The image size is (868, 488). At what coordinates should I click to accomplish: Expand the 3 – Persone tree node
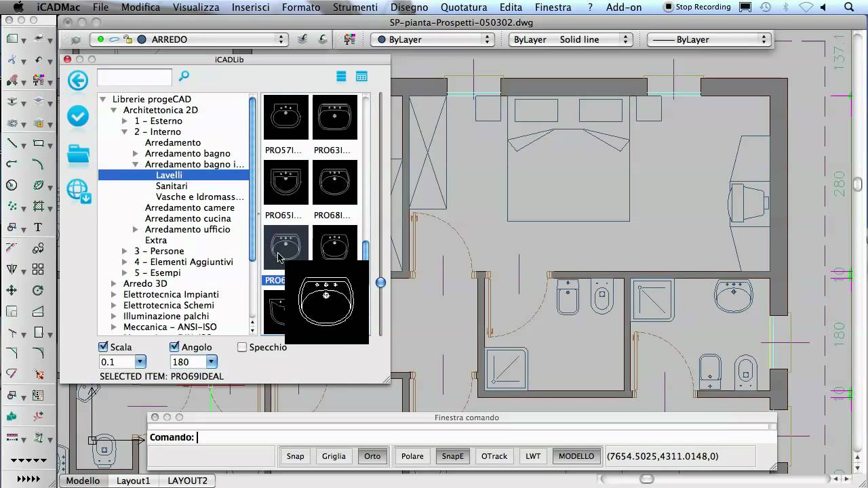tap(125, 251)
